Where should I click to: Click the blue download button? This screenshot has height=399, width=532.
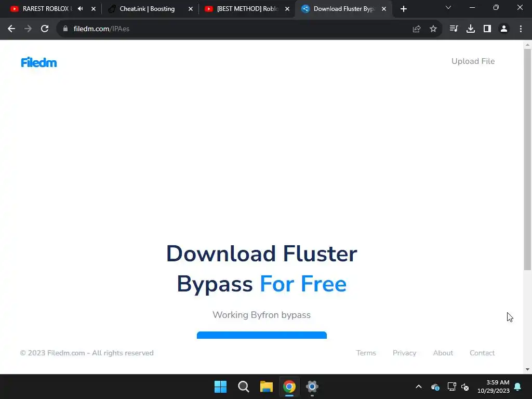(262, 335)
